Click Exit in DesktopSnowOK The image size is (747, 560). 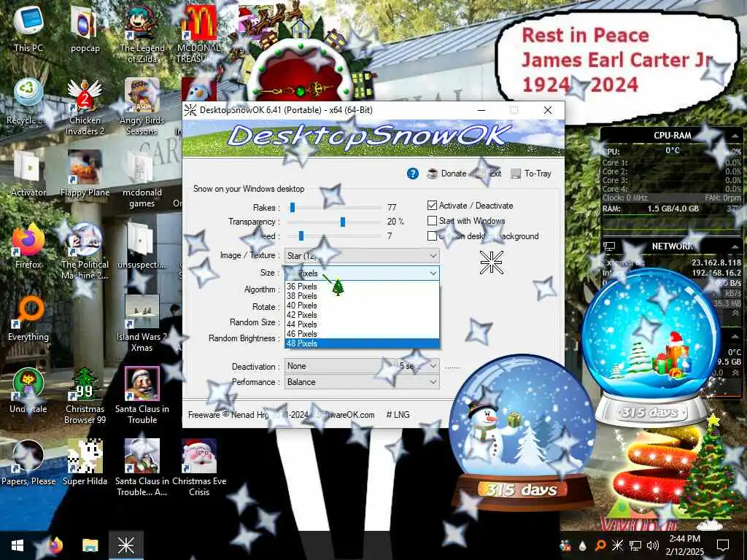(489, 174)
